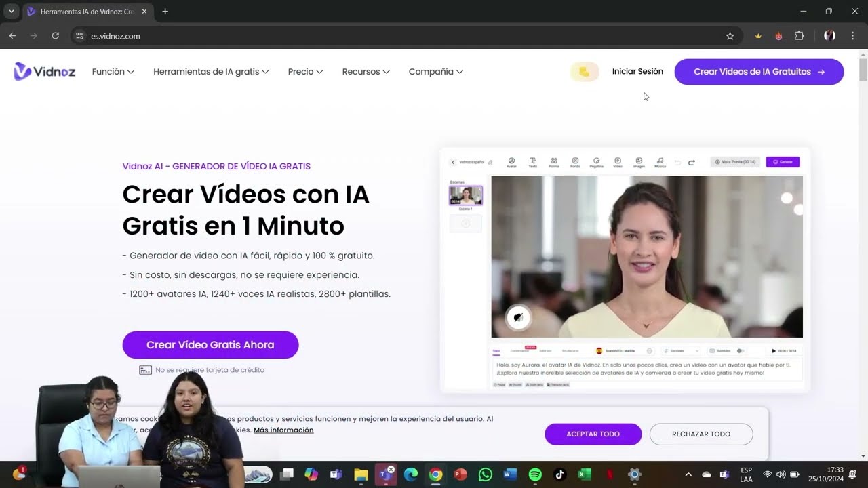Screen dimensions: 868x488
Task: Click the Imagen tool in the editor preview
Action: pyautogui.click(x=639, y=162)
